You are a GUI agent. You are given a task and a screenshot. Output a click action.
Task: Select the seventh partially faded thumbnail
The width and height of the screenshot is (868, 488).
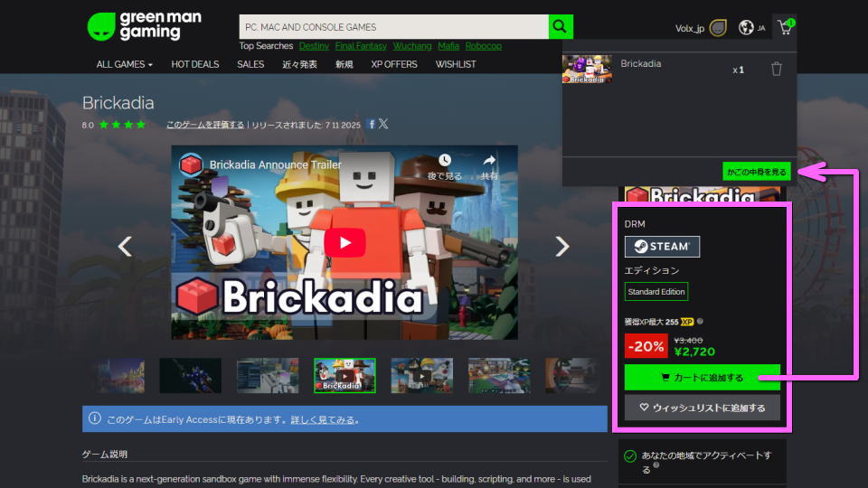pos(571,376)
